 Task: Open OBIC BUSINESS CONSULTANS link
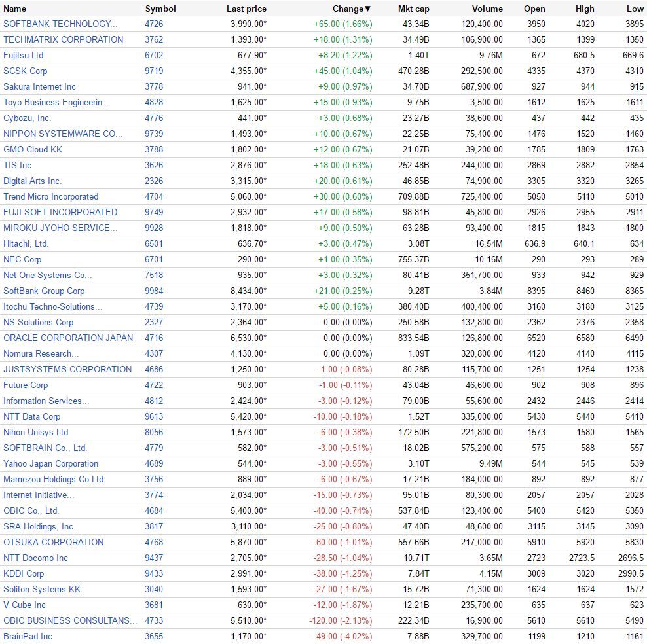coord(70,620)
